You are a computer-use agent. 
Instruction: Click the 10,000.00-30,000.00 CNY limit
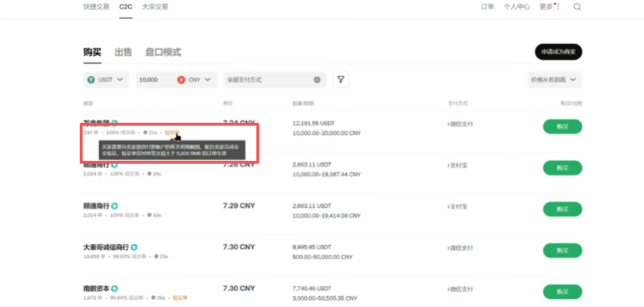coord(326,133)
